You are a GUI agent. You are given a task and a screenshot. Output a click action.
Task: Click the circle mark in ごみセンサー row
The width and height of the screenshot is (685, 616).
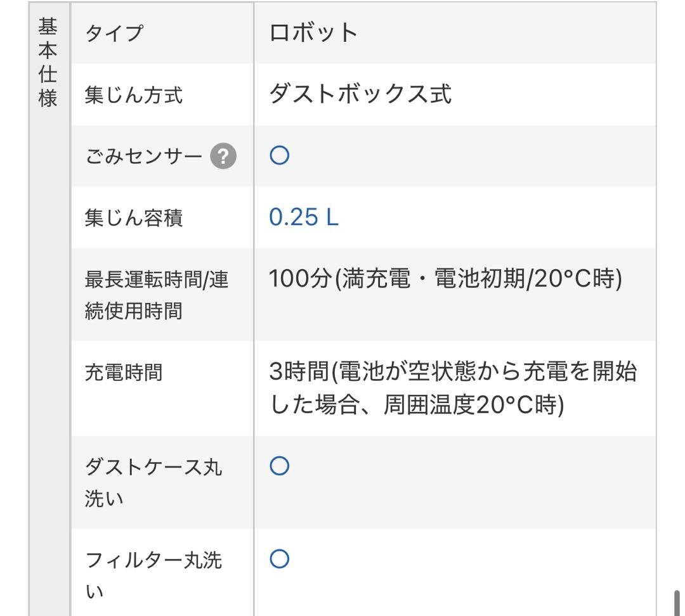pyautogui.click(x=279, y=157)
